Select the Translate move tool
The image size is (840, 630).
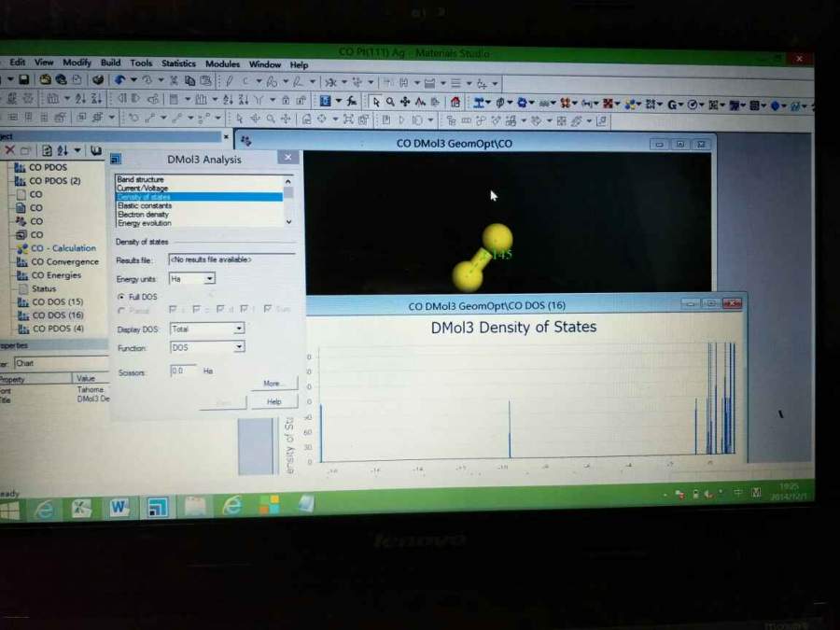406,102
